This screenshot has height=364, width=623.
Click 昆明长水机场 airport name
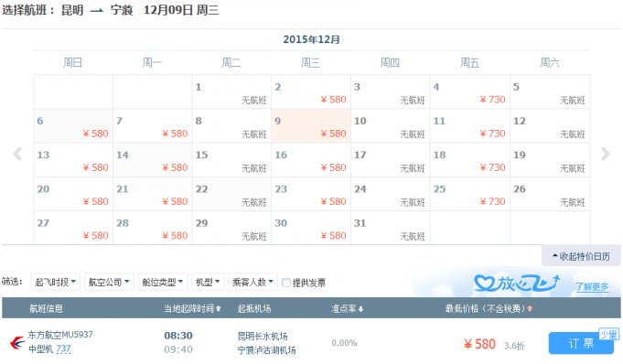click(x=263, y=337)
